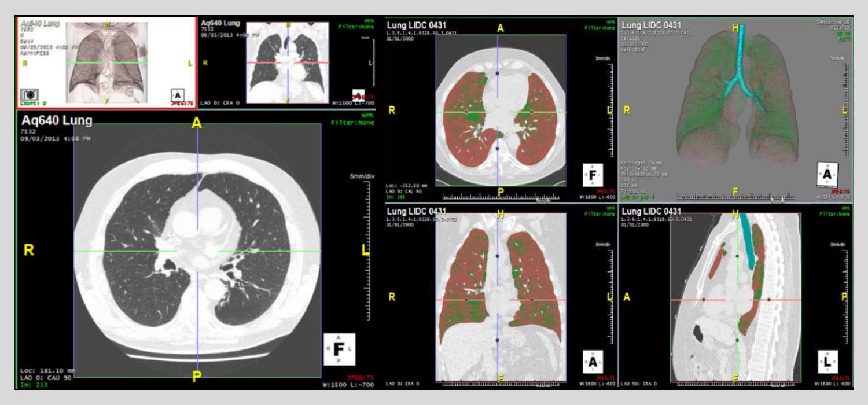Click the F orientation cube on the large axial view
868x405 pixels.
[x=339, y=349]
